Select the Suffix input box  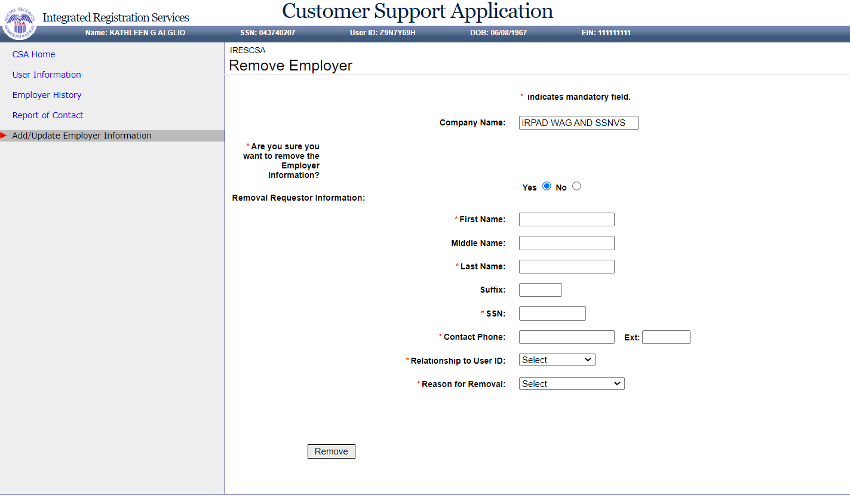pos(540,290)
